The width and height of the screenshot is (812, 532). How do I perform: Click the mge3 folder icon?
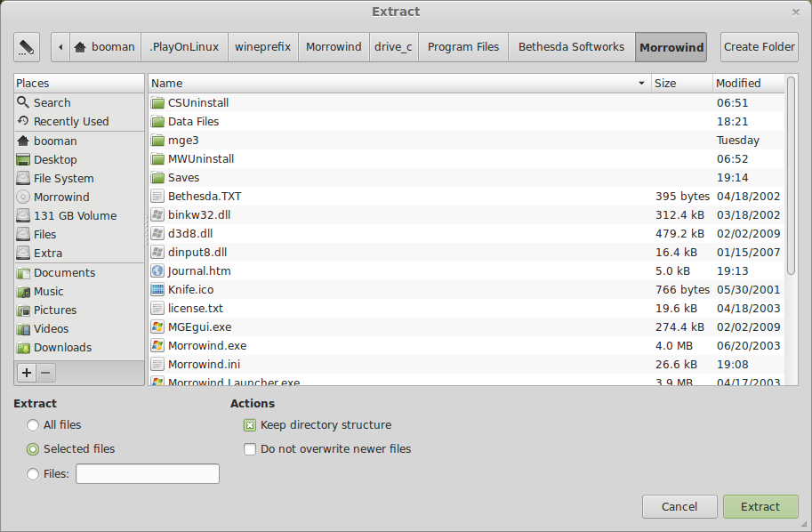click(157, 140)
